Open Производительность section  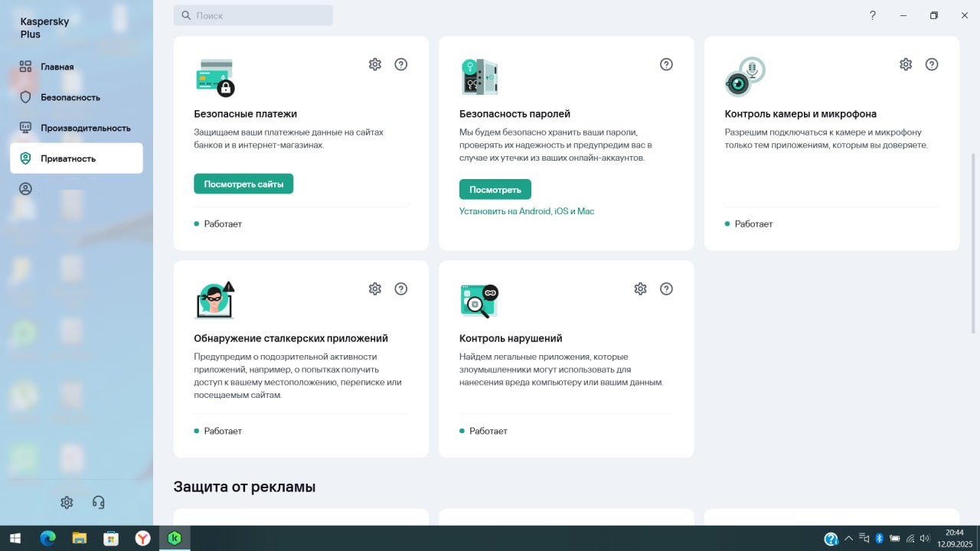pos(85,128)
